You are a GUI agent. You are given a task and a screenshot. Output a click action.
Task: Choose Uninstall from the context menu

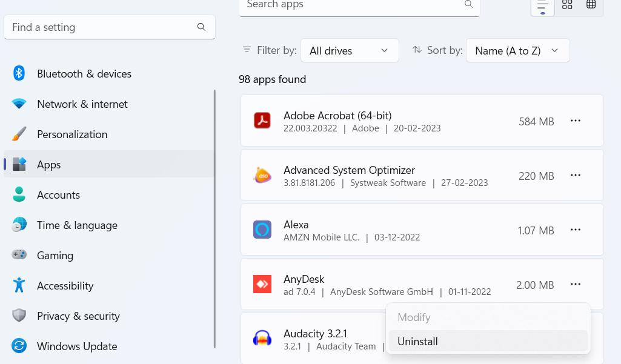point(488,342)
